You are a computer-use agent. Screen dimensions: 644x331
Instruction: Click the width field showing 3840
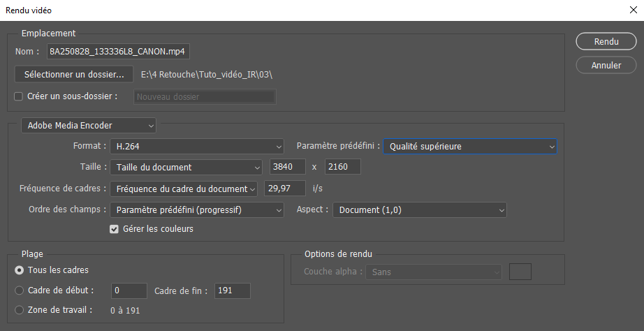(288, 167)
